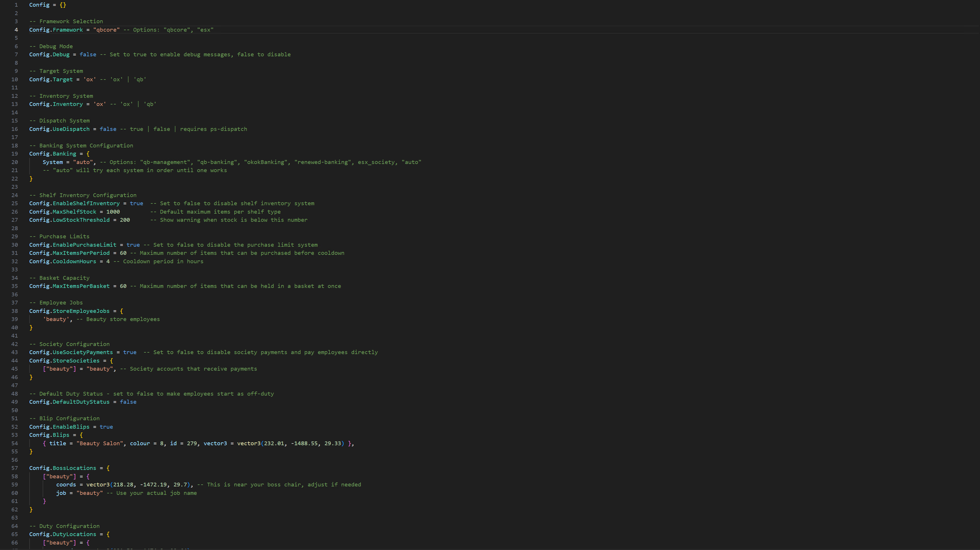Image resolution: width=980 pixels, height=550 pixels.
Task: Click the false value of Config.Debug
Action: click(88, 54)
